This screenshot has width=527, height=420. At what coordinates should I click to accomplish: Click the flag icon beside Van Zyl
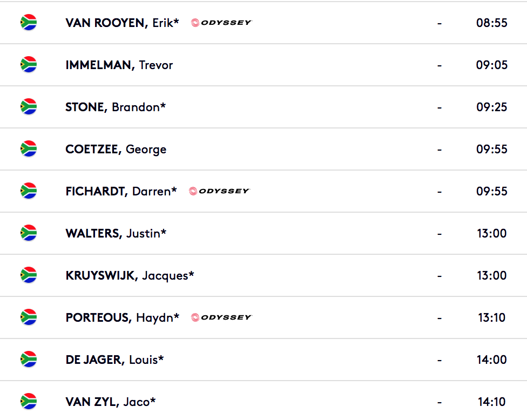click(x=29, y=402)
